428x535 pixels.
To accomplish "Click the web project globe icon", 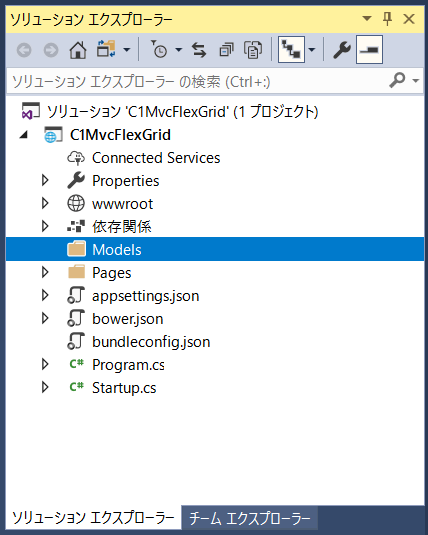I will point(53,135).
